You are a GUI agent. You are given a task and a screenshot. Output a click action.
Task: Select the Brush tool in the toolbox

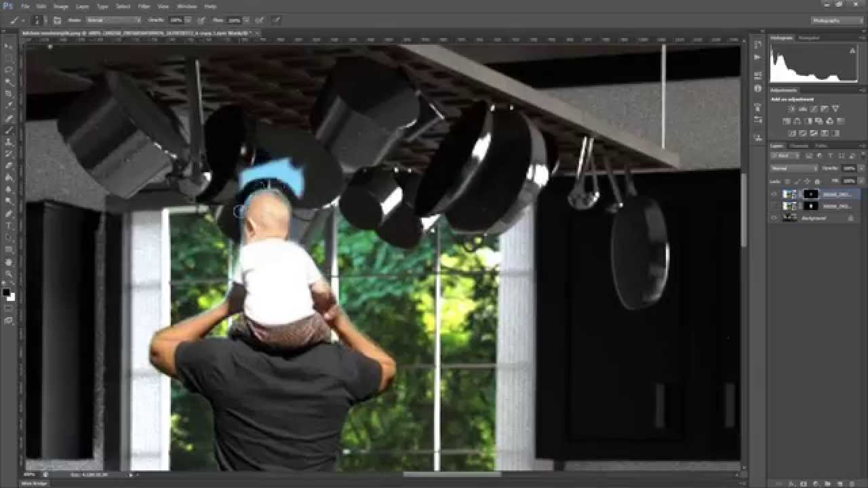(x=9, y=130)
